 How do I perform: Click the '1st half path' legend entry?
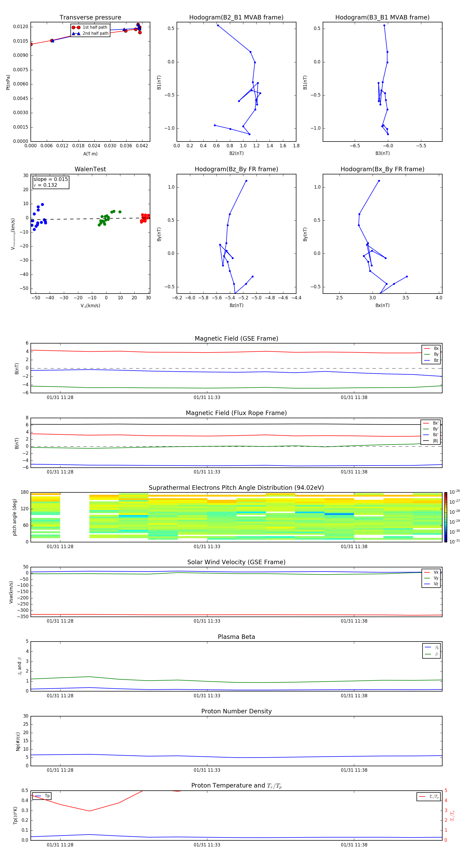pyautogui.click(x=90, y=27)
